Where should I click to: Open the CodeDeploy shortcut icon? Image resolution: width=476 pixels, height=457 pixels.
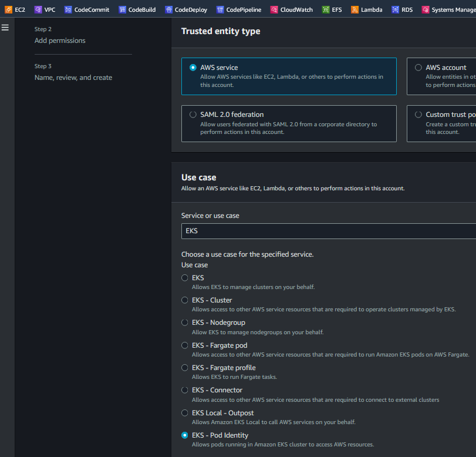click(x=168, y=10)
